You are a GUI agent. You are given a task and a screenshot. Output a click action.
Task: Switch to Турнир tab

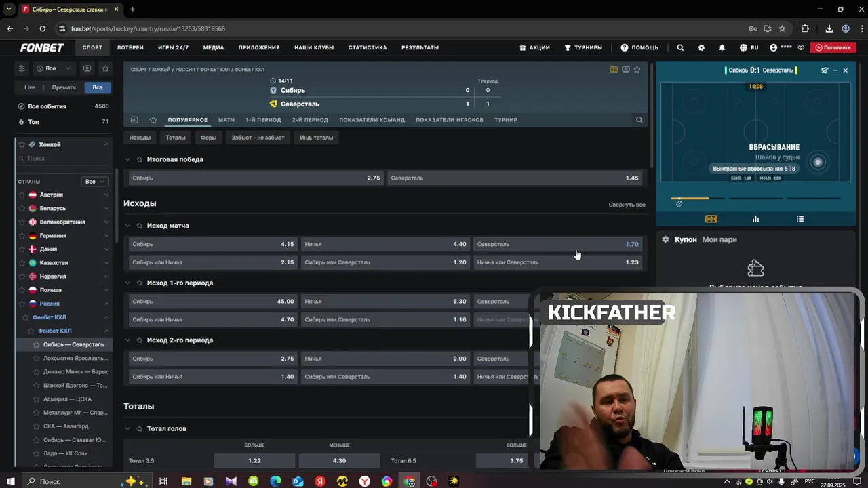click(506, 120)
